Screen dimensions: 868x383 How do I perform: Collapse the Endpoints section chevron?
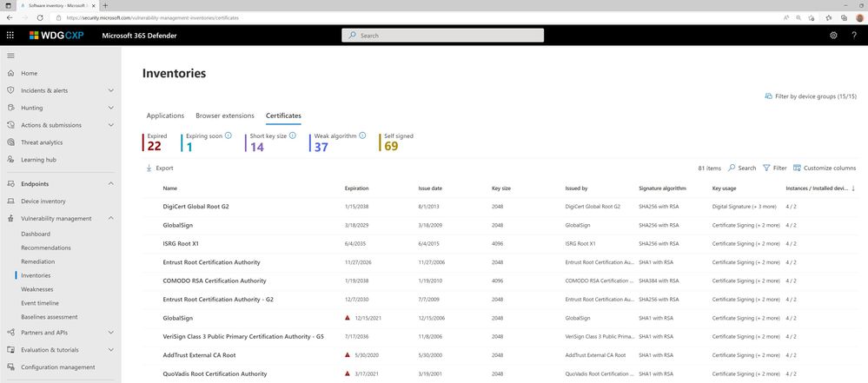(110, 184)
